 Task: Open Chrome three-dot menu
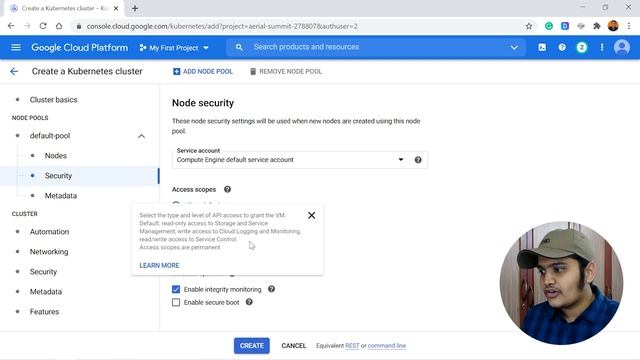tap(629, 26)
